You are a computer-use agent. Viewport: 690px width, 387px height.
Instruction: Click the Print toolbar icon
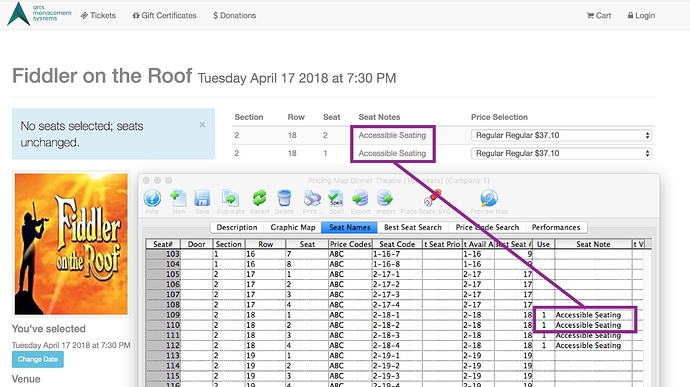click(x=312, y=199)
